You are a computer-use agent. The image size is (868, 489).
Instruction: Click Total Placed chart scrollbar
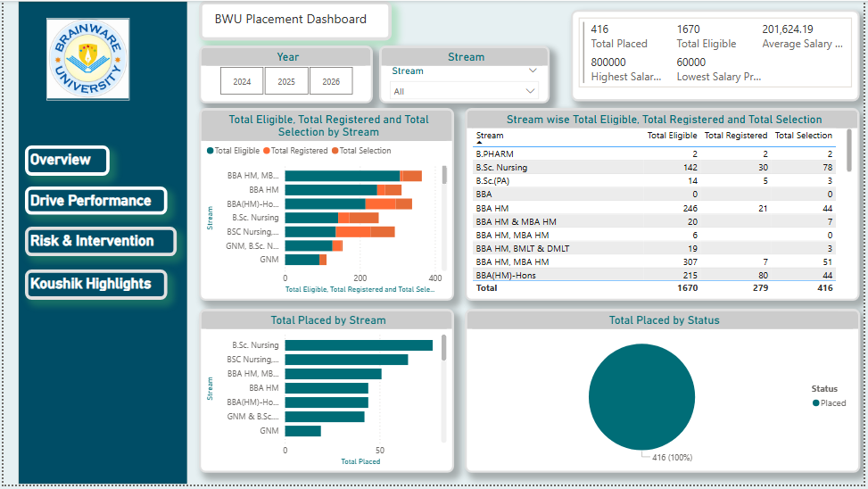(x=444, y=348)
